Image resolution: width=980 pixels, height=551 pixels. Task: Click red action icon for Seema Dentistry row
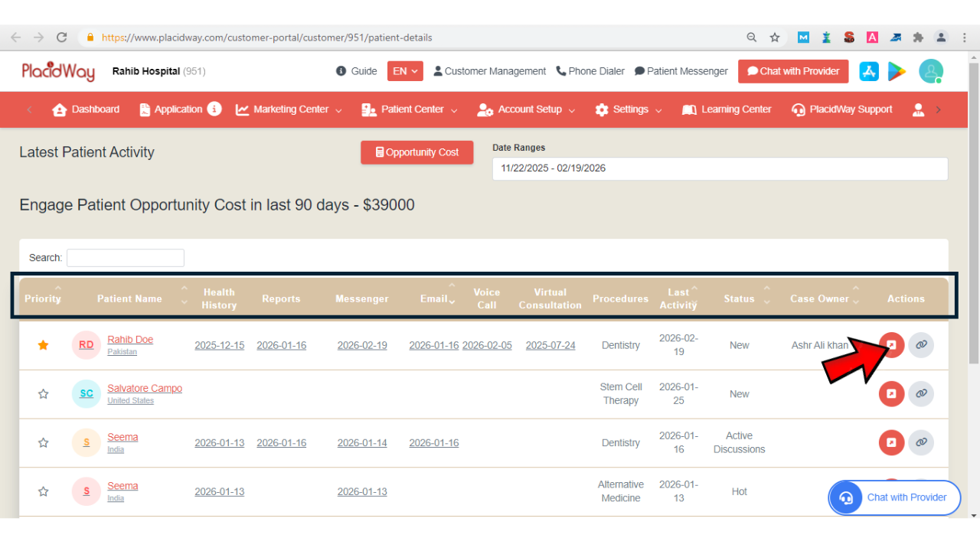[x=891, y=442]
